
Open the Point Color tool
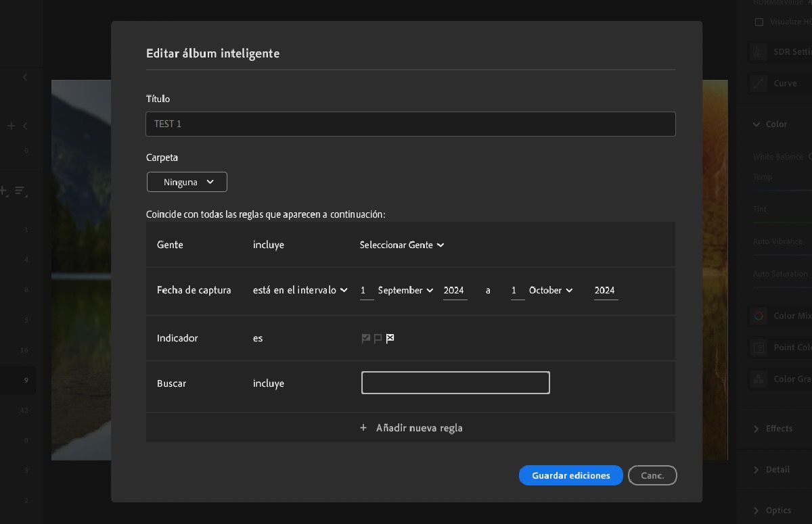point(758,347)
